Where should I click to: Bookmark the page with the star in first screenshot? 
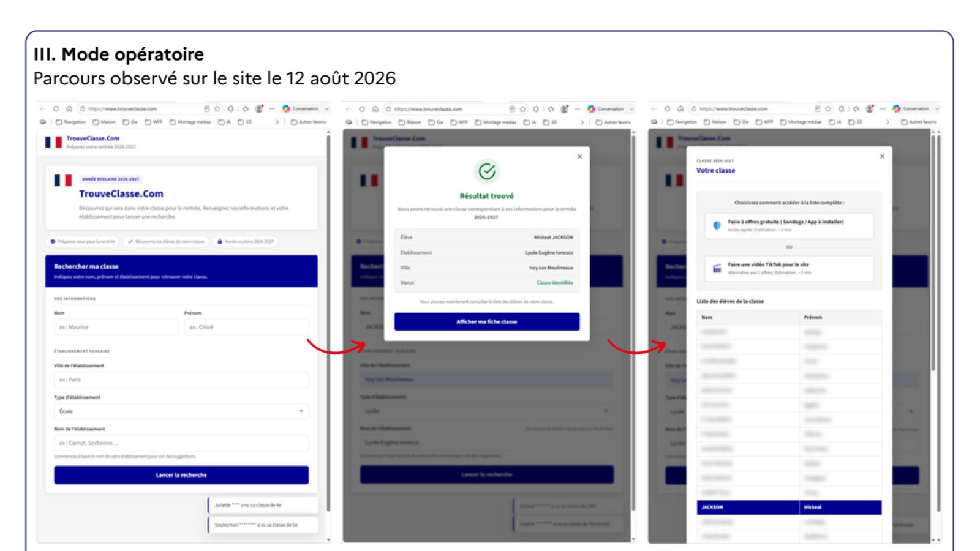[217, 109]
